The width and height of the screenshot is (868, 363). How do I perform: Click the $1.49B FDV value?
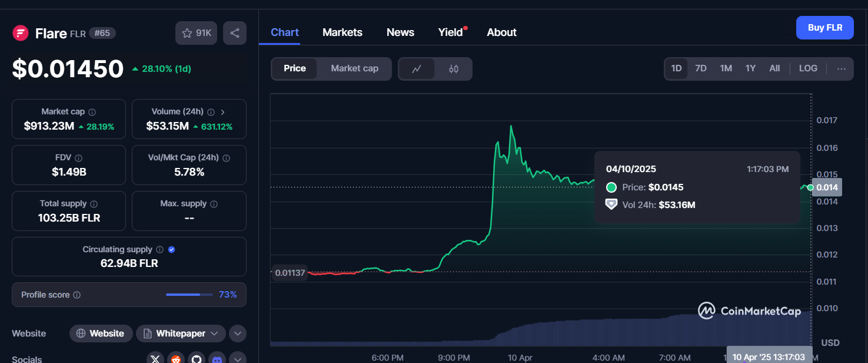(x=69, y=172)
